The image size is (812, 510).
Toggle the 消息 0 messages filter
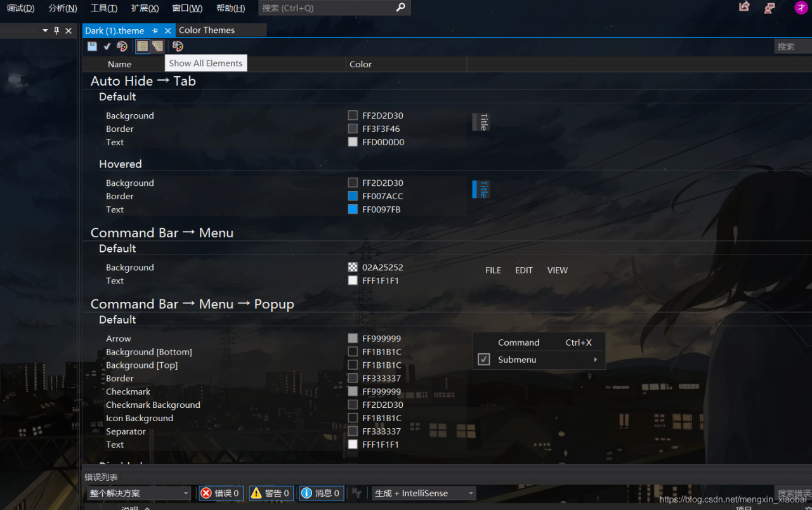(x=321, y=493)
